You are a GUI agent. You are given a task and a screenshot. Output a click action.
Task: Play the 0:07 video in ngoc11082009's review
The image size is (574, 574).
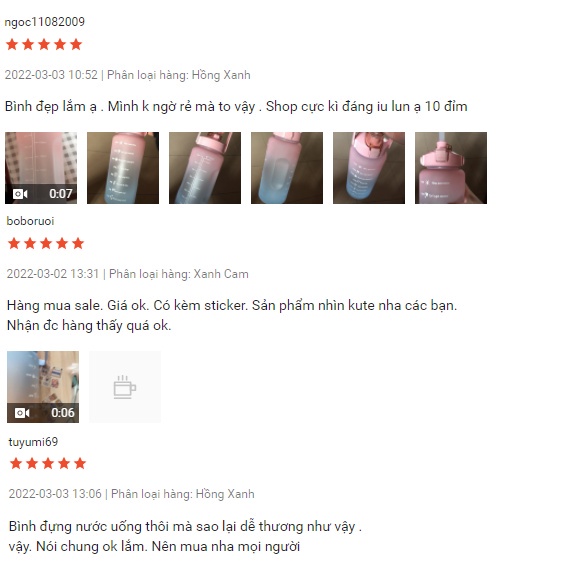pyautogui.click(x=41, y=168)
